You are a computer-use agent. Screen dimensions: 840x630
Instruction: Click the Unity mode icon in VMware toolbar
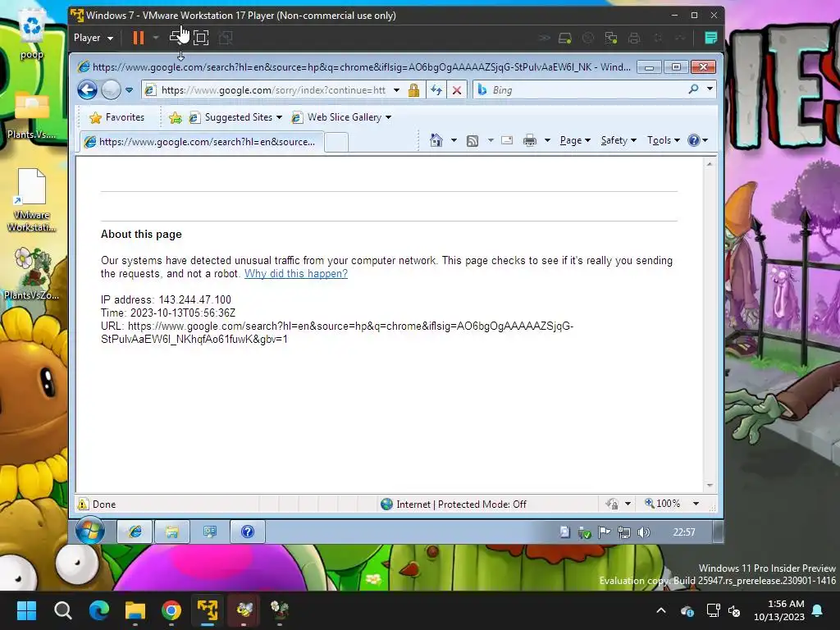(226, 38)
